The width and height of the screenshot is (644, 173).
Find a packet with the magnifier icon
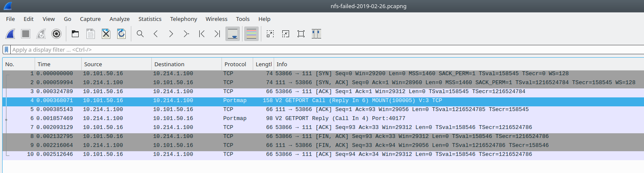(x=140, y=34)
